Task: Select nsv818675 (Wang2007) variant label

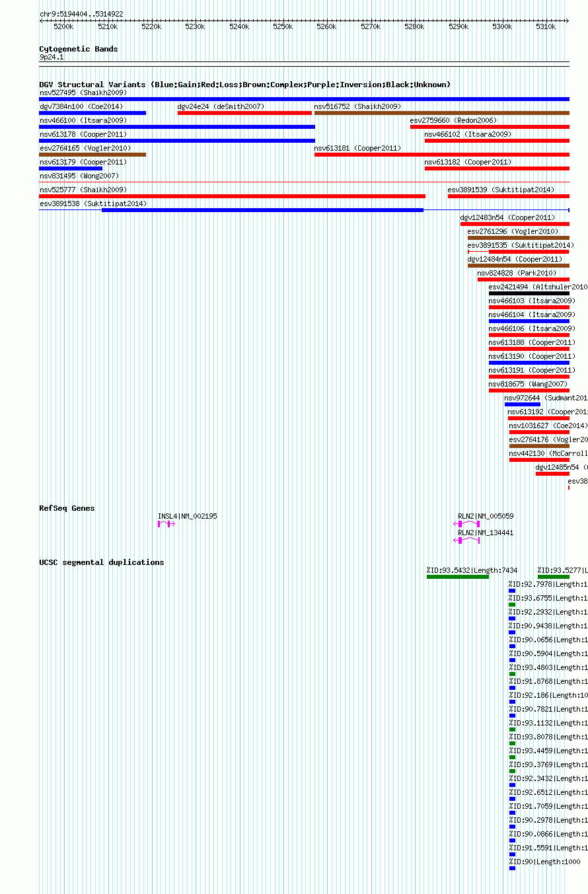Action: 528,384
